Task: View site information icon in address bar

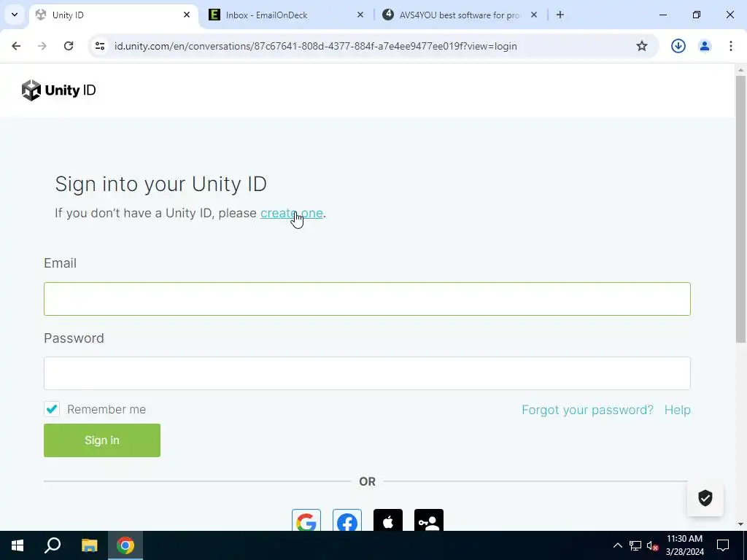Action: pos(100,46)
